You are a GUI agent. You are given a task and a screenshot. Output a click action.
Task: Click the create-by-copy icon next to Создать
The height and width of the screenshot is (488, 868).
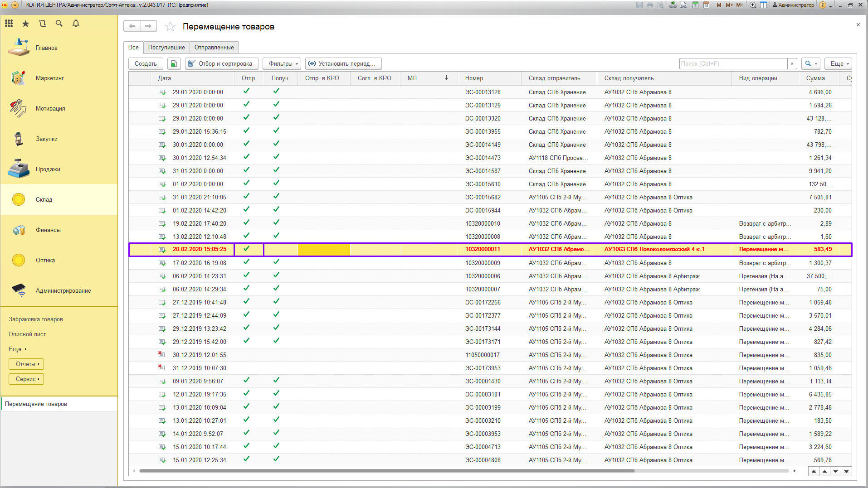point(174,64)
